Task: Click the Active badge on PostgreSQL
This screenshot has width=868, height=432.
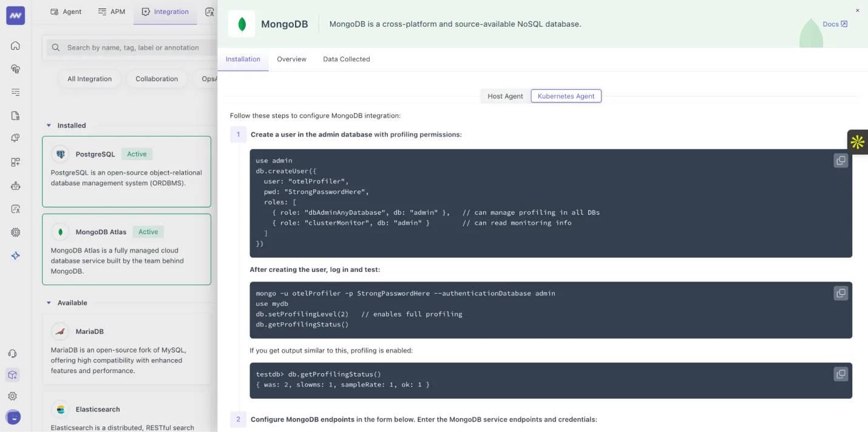Action: point(137,154)
